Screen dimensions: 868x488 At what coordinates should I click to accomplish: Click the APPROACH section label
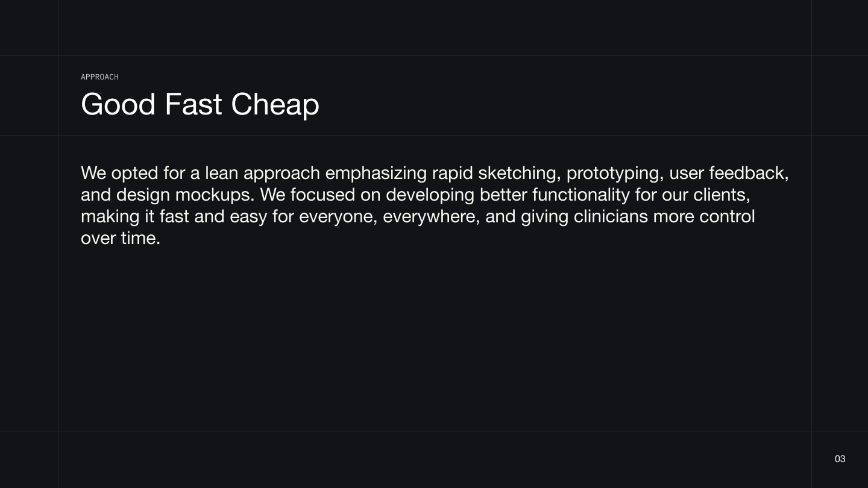tap(99, 77)
